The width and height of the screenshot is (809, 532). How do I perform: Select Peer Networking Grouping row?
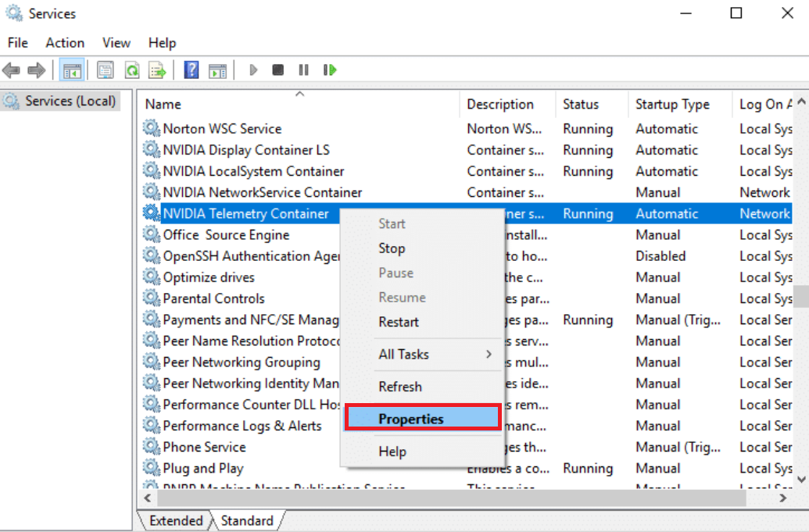(241, 362)
